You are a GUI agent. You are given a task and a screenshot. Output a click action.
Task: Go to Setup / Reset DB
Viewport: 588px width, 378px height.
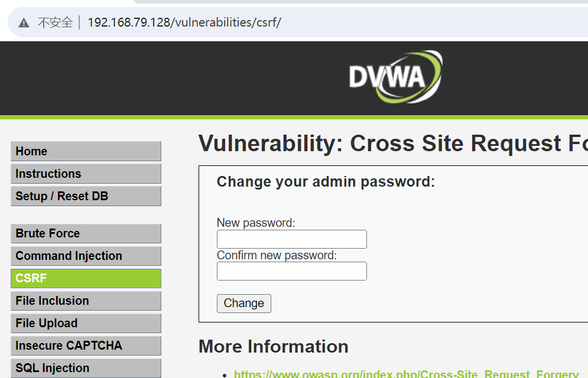click(86, 196)
